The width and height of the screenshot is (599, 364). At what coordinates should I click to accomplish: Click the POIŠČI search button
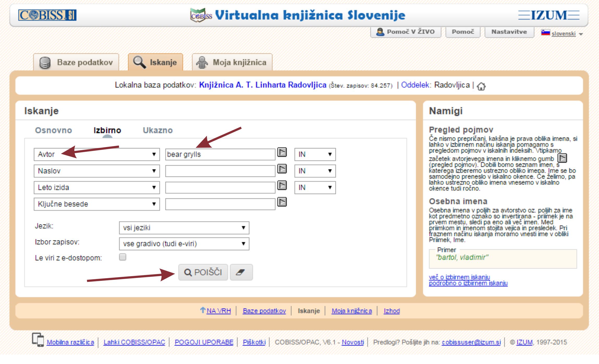[203, 272]
